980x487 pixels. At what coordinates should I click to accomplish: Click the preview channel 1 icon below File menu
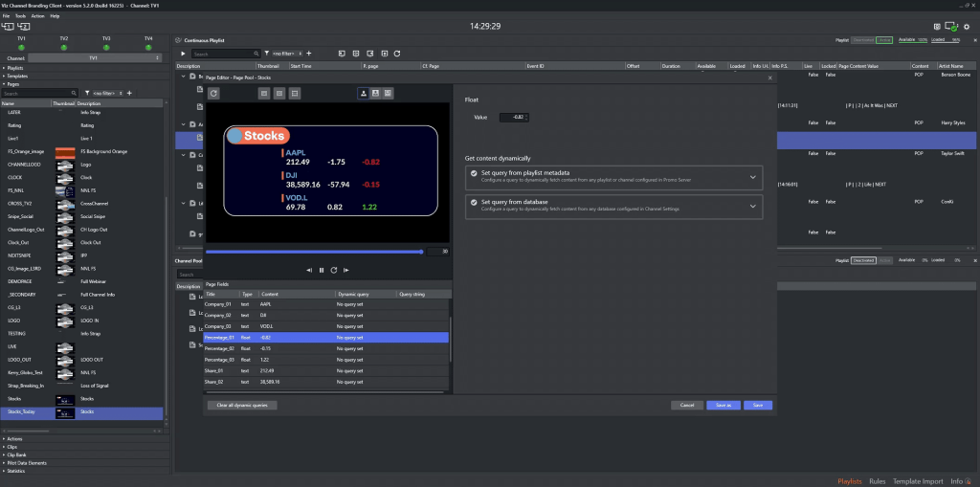point(8,26)
